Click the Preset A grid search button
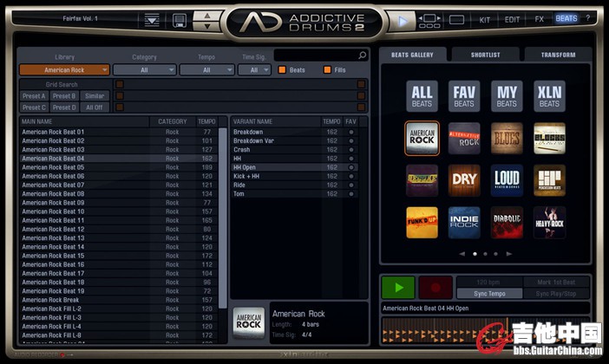This screenshot has width=609, height=364. [x=34, y=96]
